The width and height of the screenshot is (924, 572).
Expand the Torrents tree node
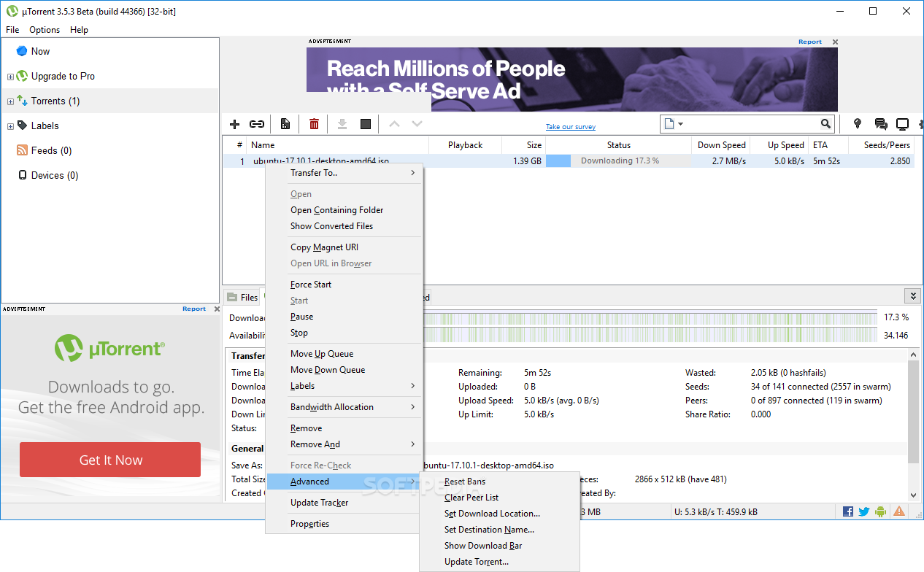tap(10, 101)
